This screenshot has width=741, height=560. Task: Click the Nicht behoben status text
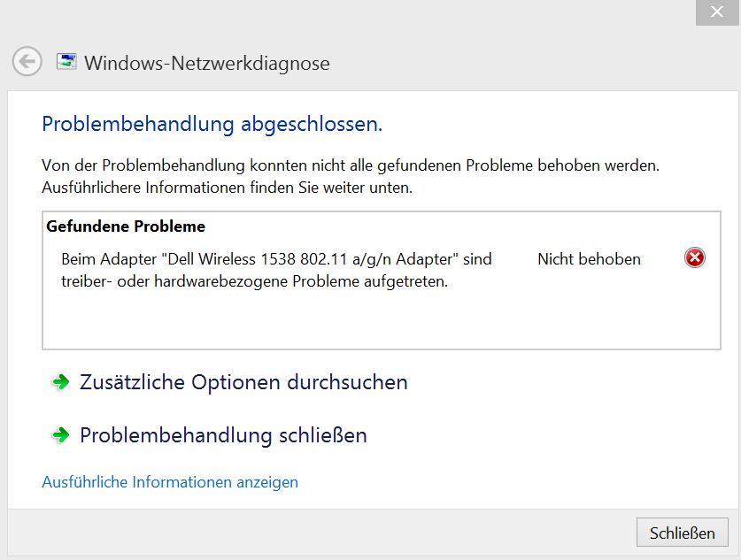point(589,259)
